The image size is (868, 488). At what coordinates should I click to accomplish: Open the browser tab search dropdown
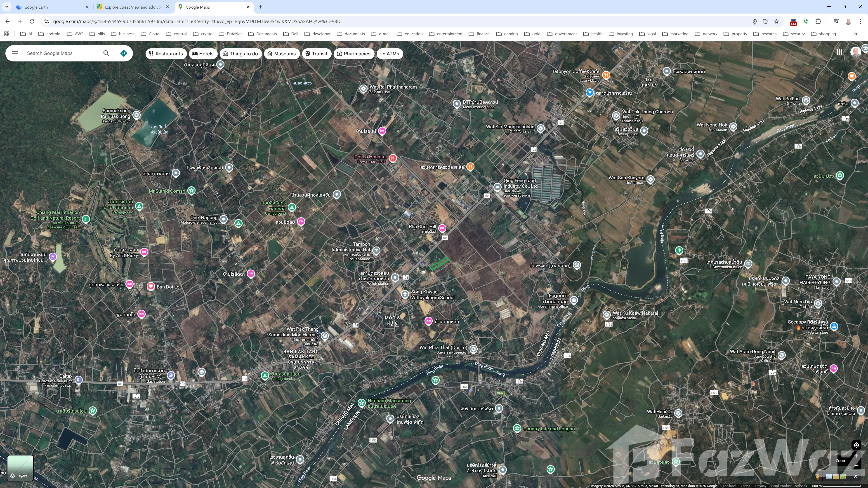click(6, 7)
